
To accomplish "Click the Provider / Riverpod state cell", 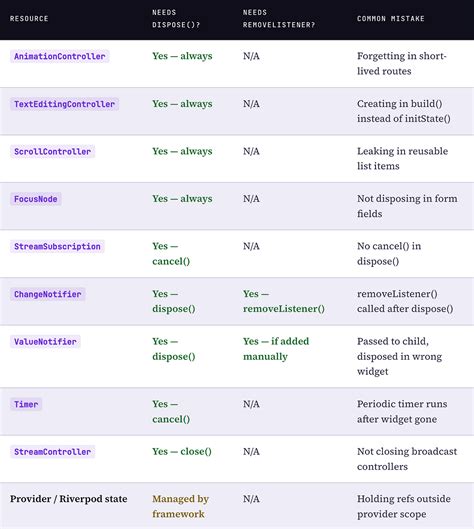I will [68, 499].
